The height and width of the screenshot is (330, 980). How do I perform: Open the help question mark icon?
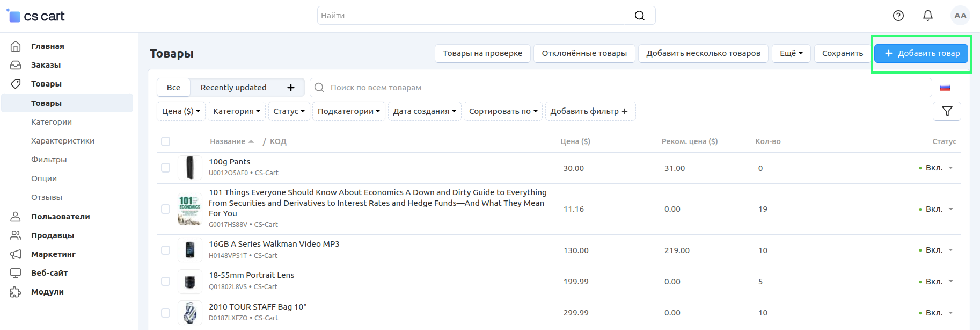click(898, 16)
